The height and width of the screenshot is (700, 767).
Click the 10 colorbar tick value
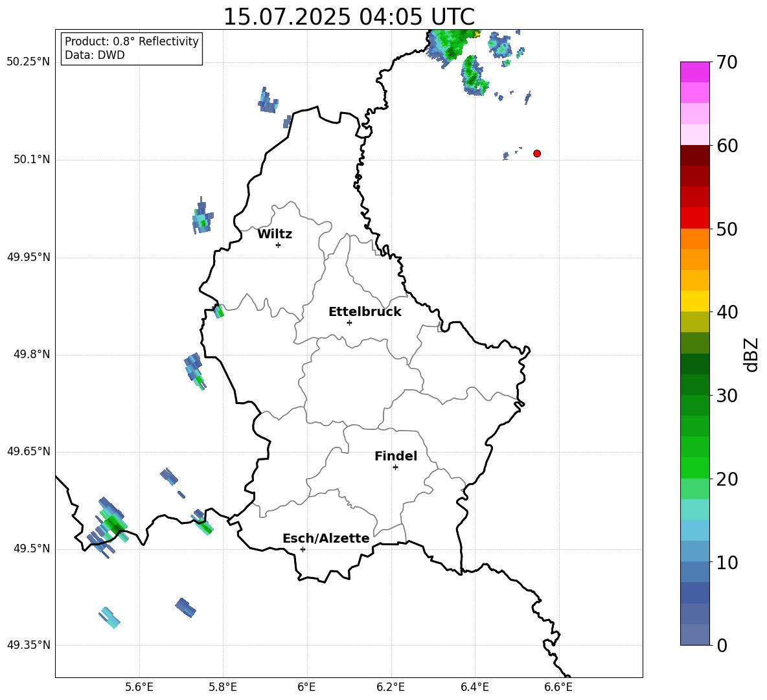[727, 563]
